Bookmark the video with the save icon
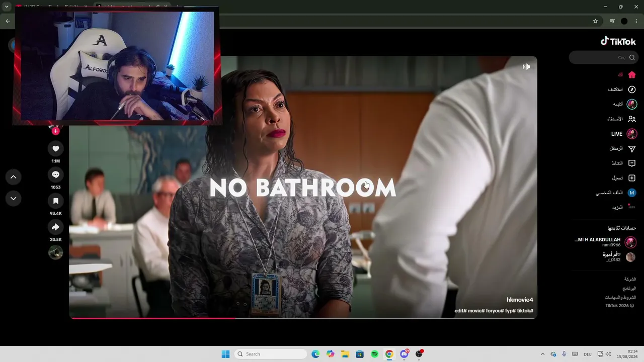This screenshot has height=362, width=644. [x=56, y=201]
